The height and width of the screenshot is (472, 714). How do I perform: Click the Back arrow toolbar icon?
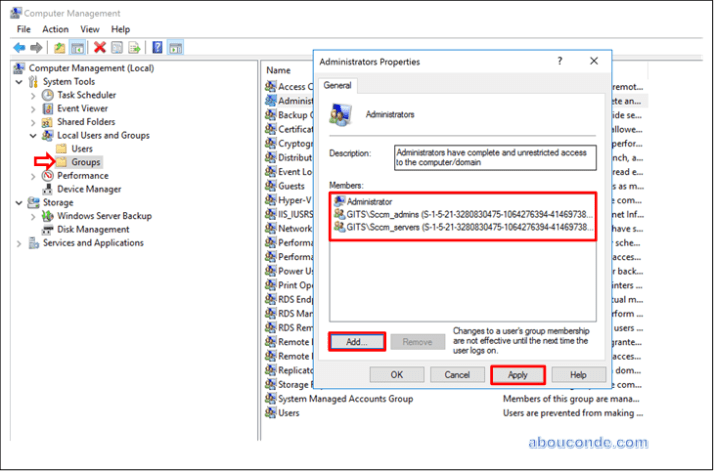19,47
